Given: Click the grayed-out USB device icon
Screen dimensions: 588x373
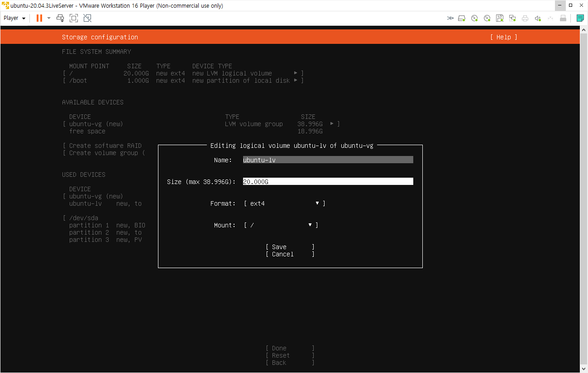Looking at the screenshot, I should point(563,18).
